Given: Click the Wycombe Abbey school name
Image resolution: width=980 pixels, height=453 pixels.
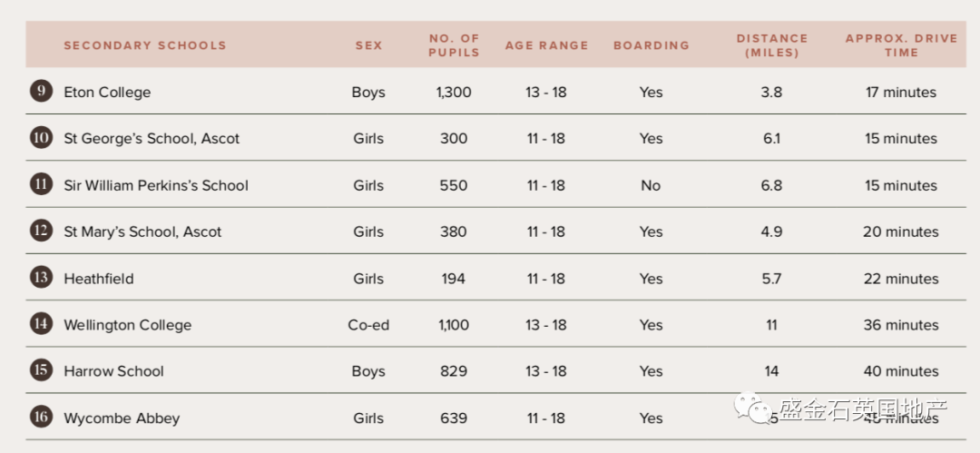Looking at the screenshot, I should tap(122, 419).
